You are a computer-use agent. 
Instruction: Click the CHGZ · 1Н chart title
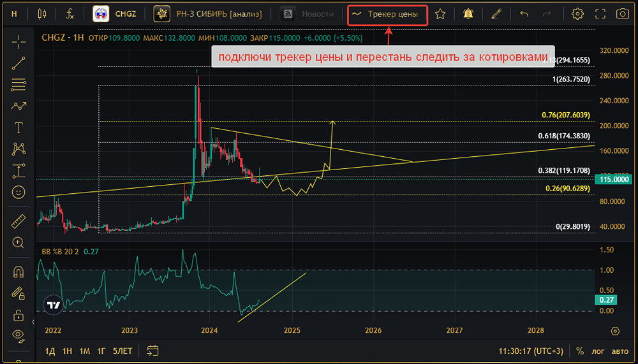63,38
